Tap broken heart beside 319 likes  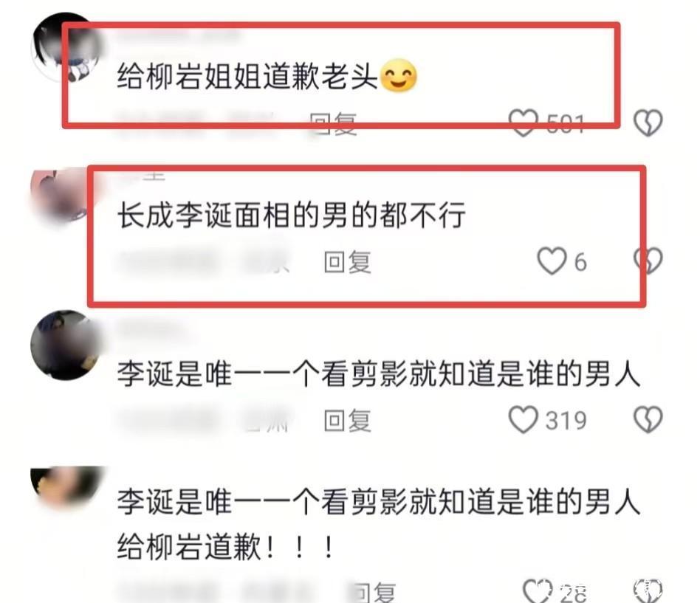(x=648, y=419)
